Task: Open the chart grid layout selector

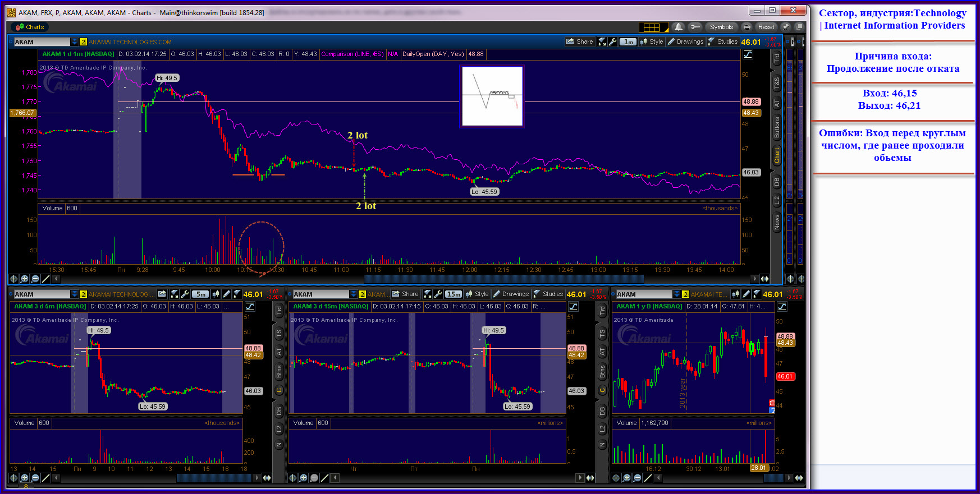Action: tap(654, 27)
